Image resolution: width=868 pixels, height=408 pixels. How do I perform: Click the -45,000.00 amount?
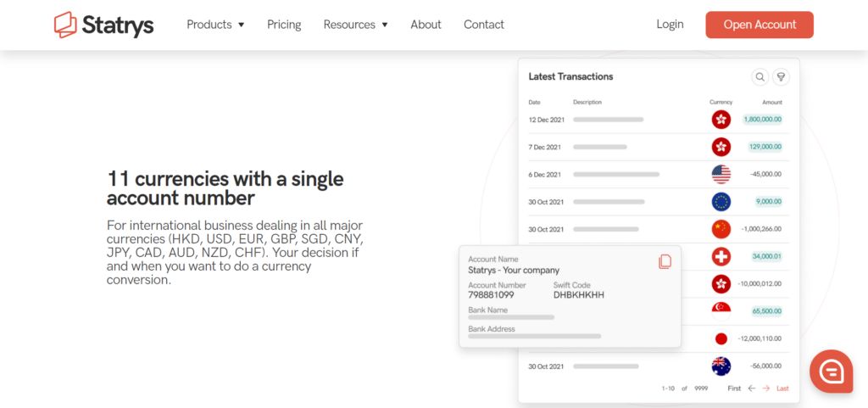(765, 175)
